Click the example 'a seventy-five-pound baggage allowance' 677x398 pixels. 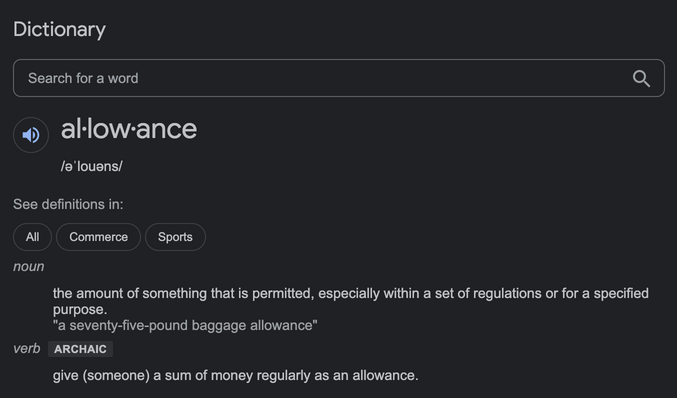pos(185,325)
